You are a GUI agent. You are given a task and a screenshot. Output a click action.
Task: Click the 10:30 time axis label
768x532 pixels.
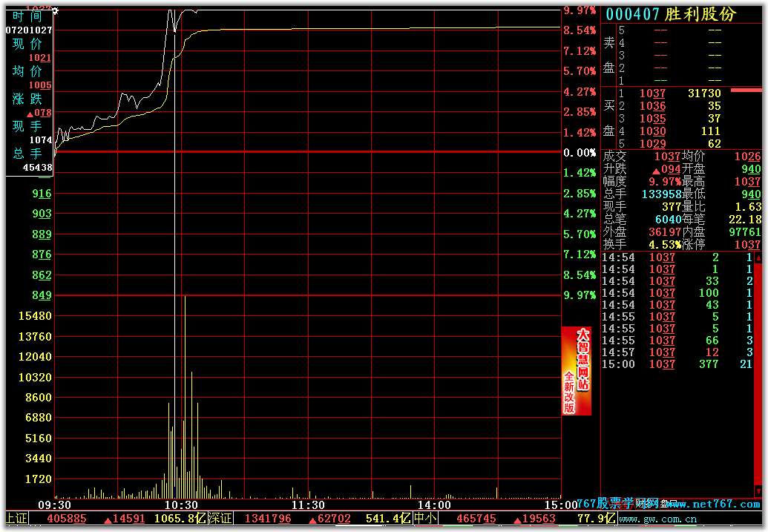coord(181,505)
